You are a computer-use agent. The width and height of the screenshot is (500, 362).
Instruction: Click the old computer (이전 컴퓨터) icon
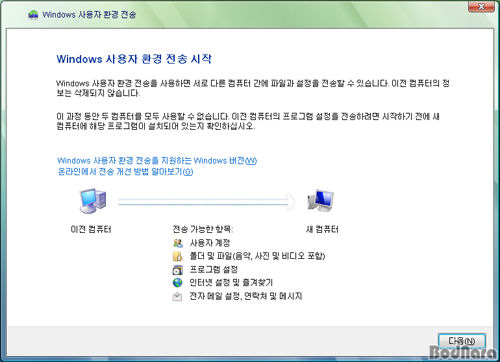93,201
